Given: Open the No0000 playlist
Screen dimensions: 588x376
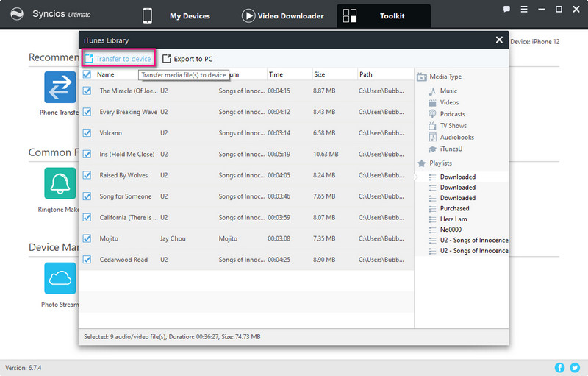Looking at the screenshot, I should point(451,230).
